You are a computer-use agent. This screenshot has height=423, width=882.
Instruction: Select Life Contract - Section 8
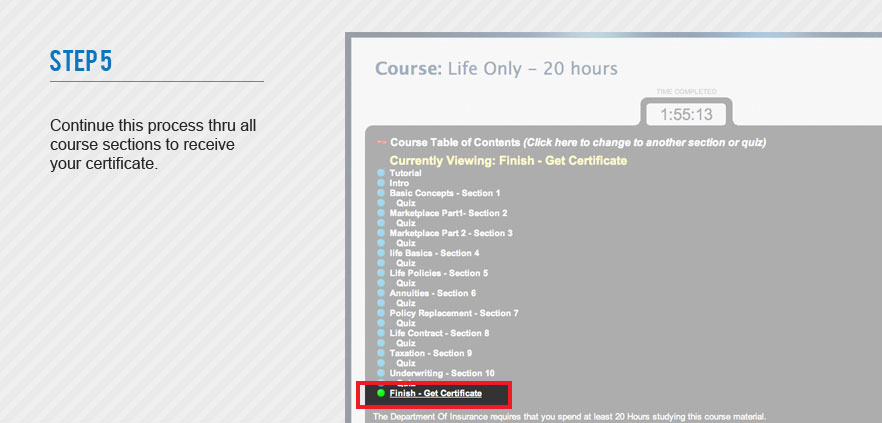439,333
